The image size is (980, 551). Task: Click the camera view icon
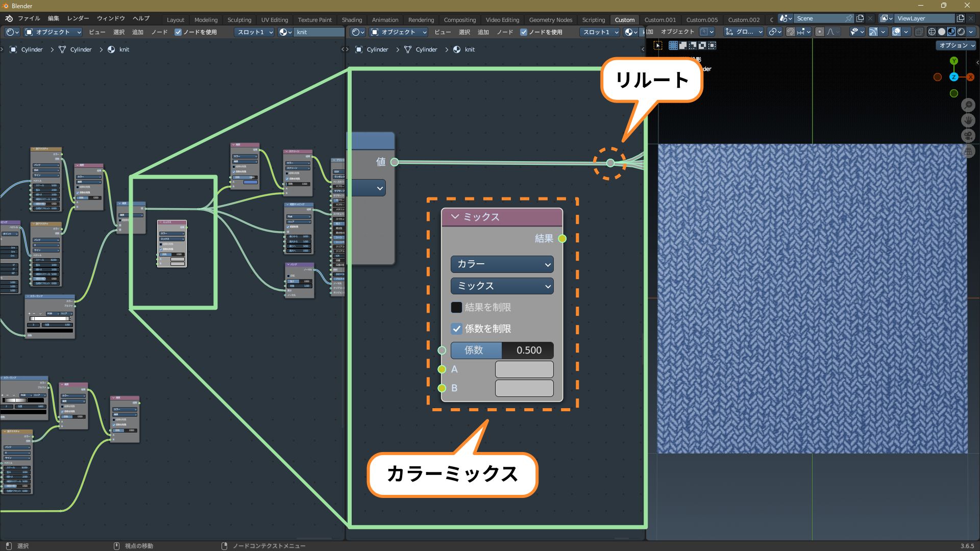pyautogui.click(x=968, y=136)
